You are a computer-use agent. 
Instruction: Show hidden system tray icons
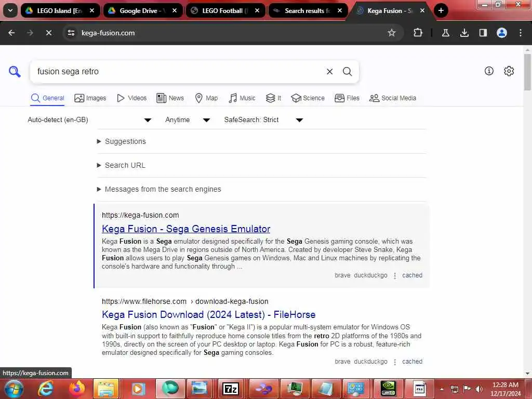(442, 389)
